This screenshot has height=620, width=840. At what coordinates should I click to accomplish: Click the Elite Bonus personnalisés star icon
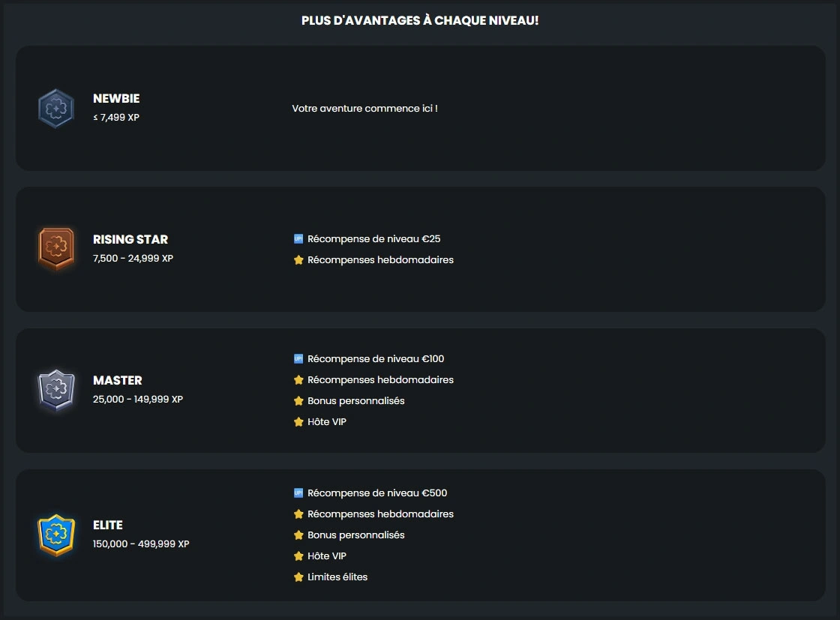pos(298,535)
